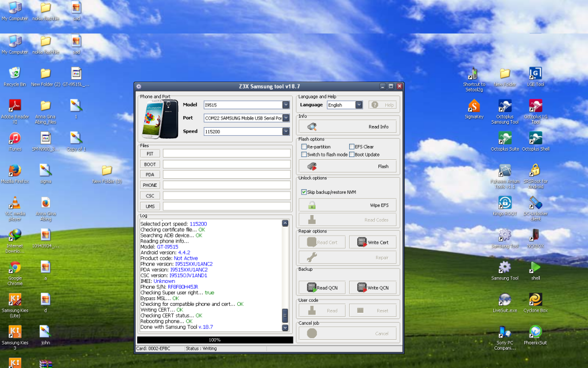Image resolution: width=588 pixels, height=368 pixels.
Task: Open the Kingo ROOT desktop shortcut
Action: click(x=505, y=206)
